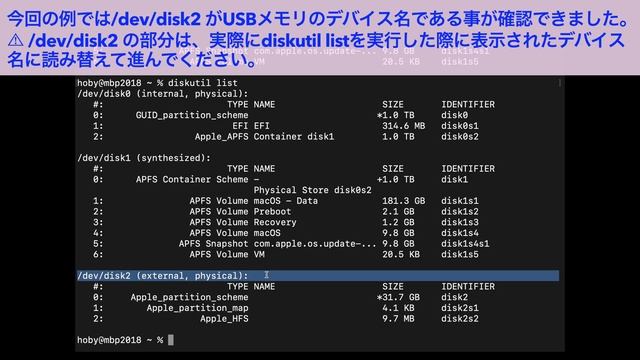The width and height of the screenshot is (640, 360).
Task: Click identifier disk0s2
Action: pyautogui.click(x=460, y=136)
